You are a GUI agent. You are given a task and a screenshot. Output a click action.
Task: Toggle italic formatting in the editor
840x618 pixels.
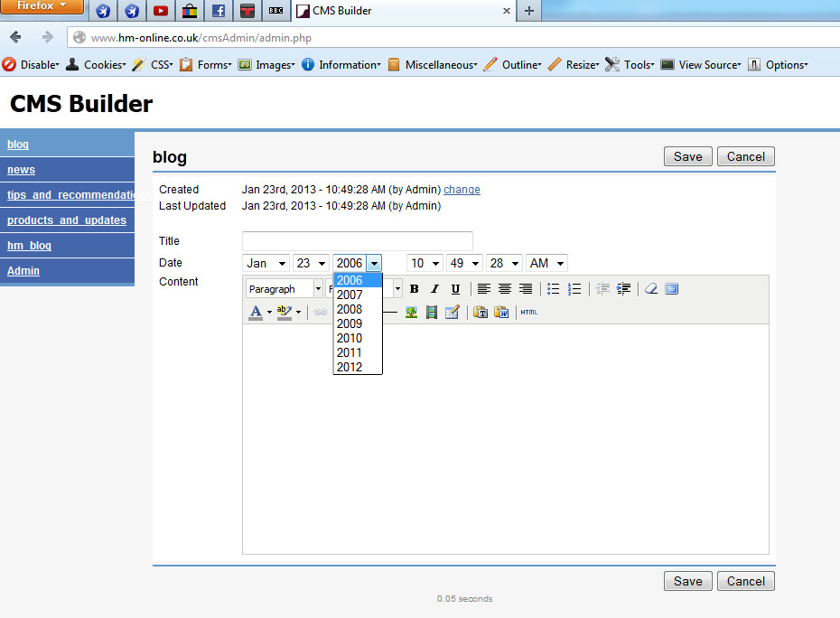tap(434, 289)
